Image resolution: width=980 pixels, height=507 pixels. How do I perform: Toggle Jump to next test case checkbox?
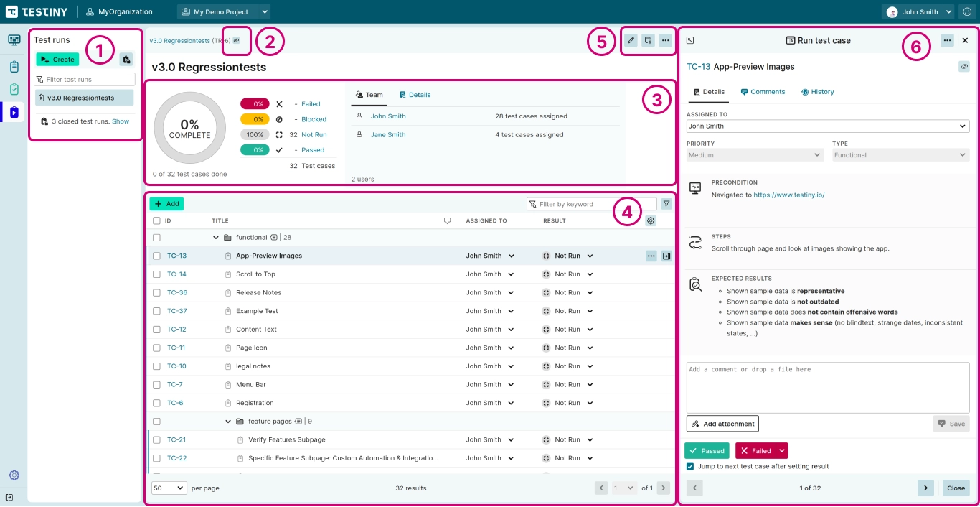pos(690,466)
